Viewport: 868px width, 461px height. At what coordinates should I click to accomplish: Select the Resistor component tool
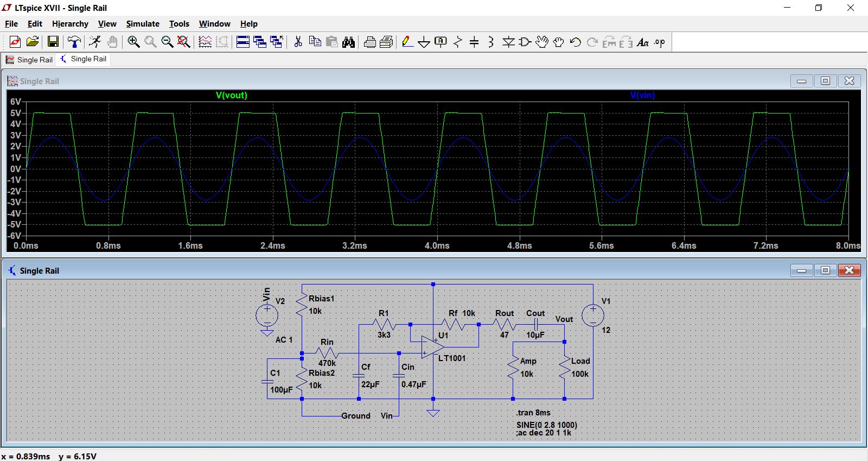pos(458,42)
